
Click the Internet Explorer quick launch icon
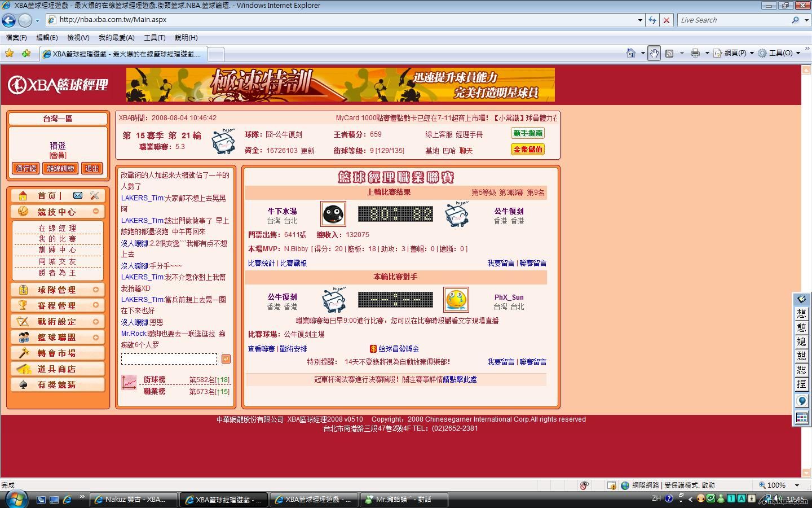67,500
